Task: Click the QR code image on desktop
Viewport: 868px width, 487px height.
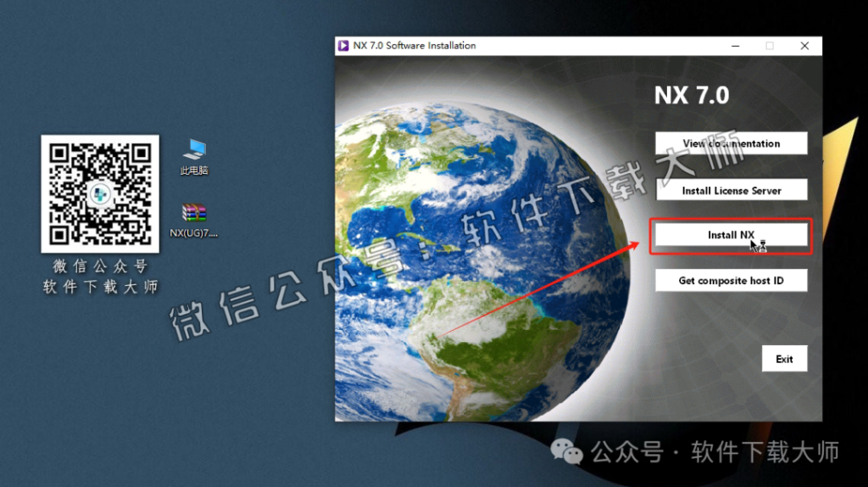Action: click(x=100, y=194)
